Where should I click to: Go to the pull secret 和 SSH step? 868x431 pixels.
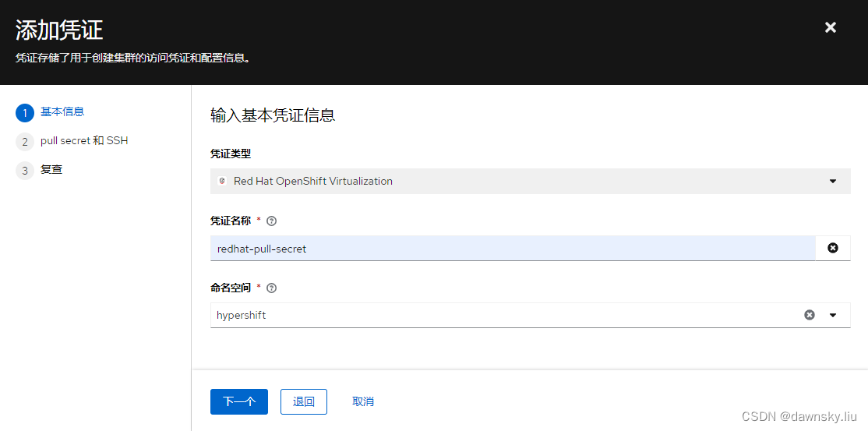[x=84, y=141]
